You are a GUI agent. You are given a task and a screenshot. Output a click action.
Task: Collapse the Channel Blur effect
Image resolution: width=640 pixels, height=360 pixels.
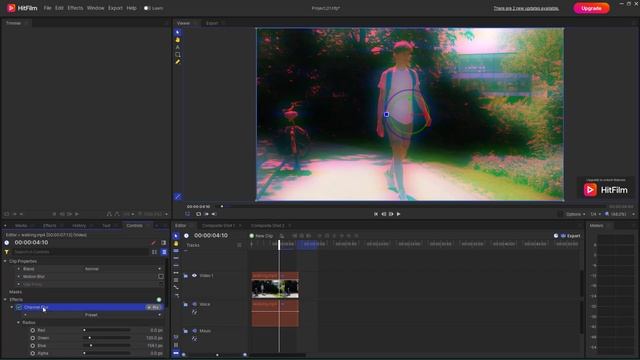(12, 307)
